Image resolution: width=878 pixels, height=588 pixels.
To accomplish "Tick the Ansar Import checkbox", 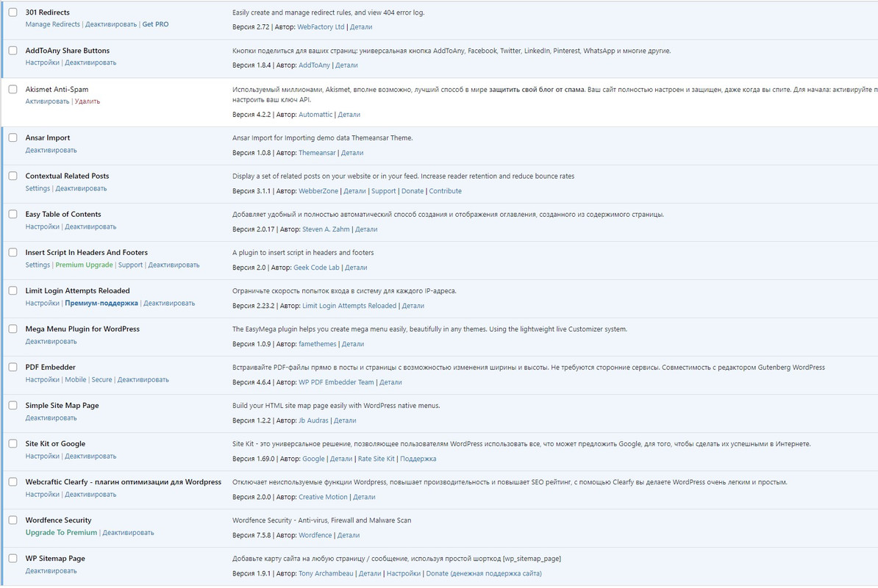I will click(x=13, y=137).
